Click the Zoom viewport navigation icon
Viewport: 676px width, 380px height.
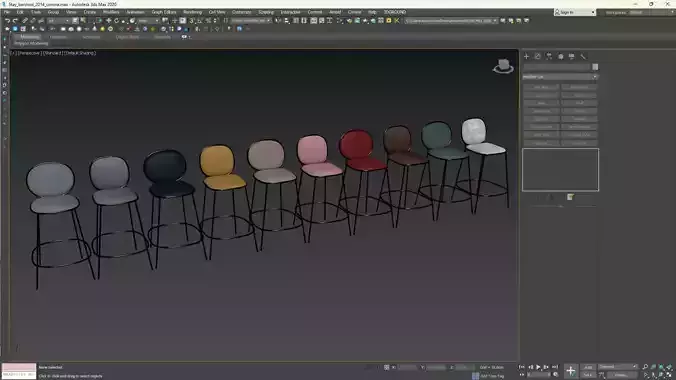[x=645, y=367]
